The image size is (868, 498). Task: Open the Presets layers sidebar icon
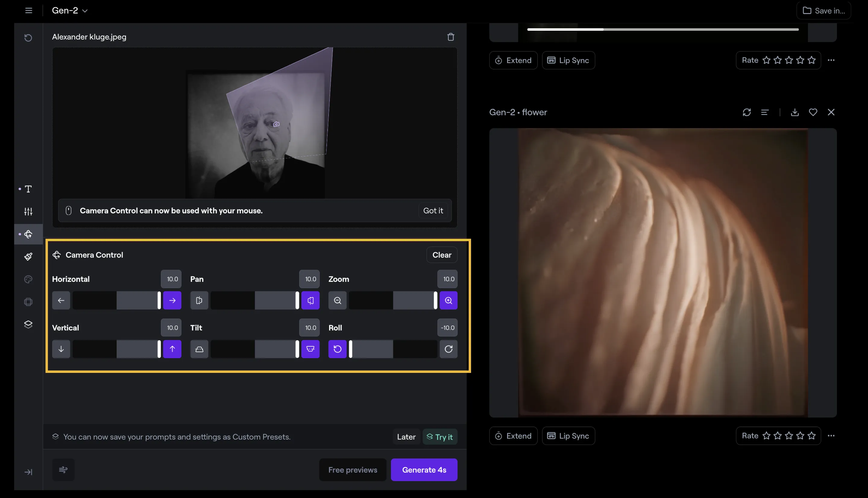coord(28,325)
